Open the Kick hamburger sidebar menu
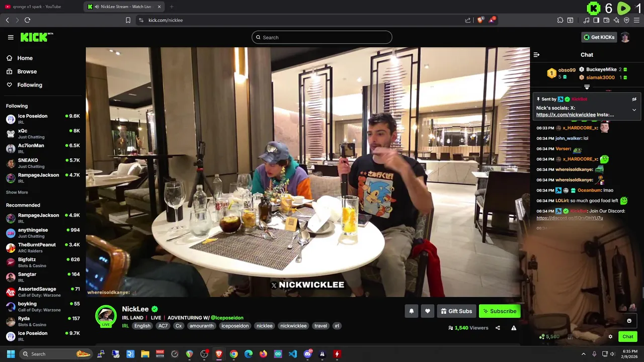644x362 pixels. click(x=11, y=37)
